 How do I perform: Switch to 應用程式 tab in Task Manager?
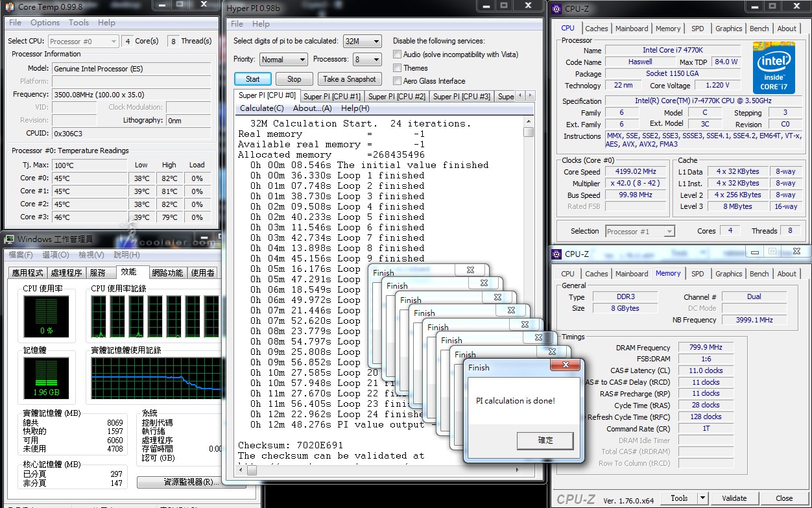[x=28, y=273]
